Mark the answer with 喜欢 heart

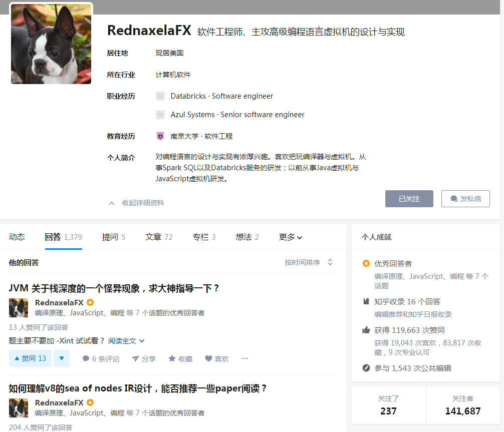pos(216,358)
